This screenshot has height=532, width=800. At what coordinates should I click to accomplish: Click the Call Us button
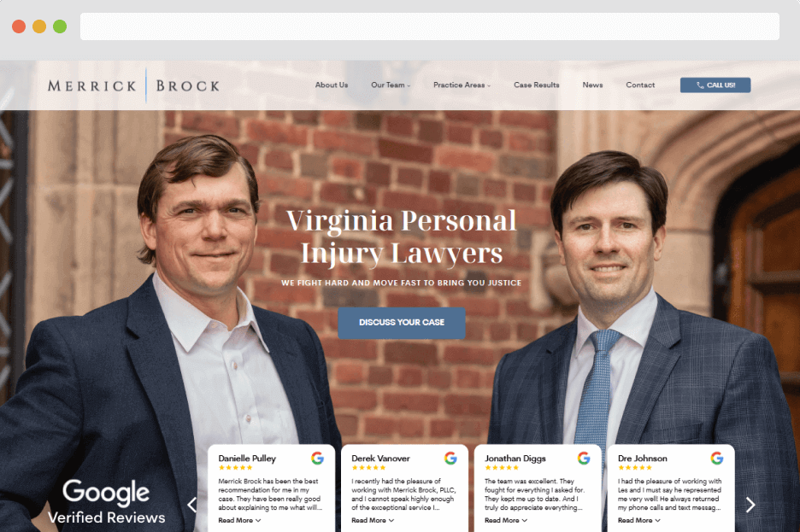[x=715, y=85]
